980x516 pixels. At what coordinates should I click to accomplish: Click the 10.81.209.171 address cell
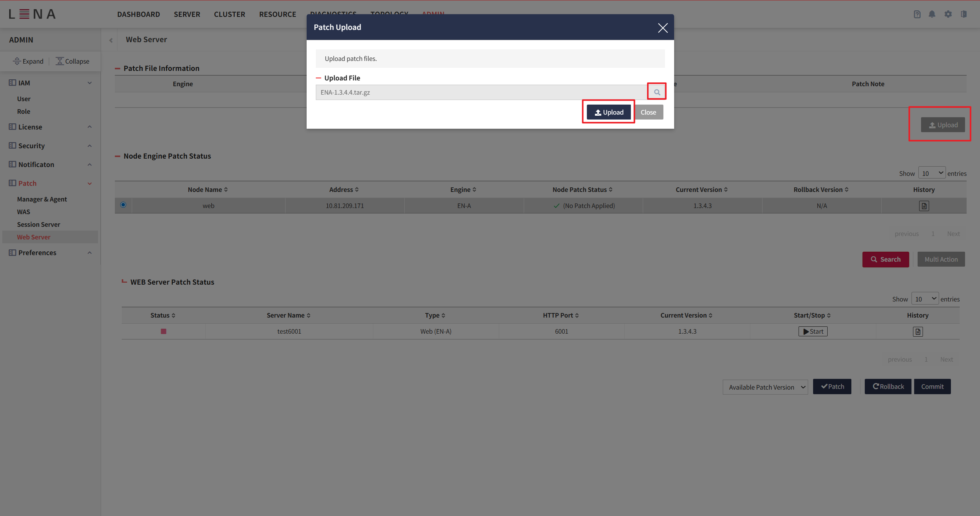pos(345,206)
